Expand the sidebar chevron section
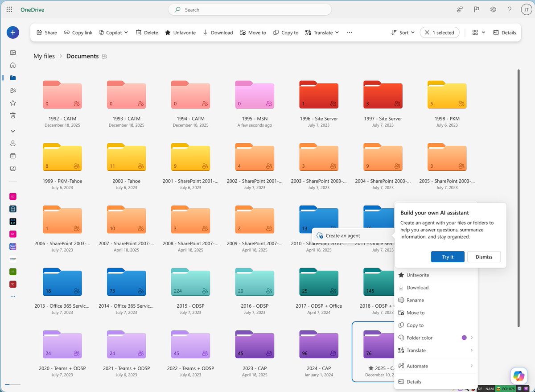Image resolution: width=535 pixels, height=392 pixels. 13,131
